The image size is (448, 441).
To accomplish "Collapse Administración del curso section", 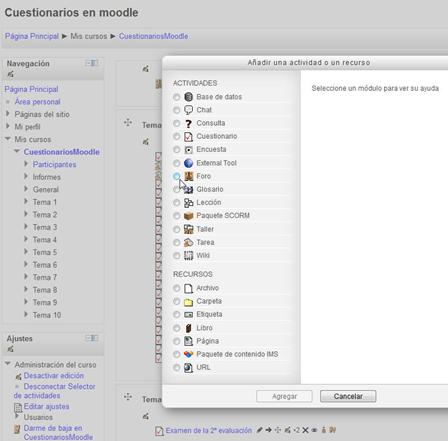I will [8, 364].
